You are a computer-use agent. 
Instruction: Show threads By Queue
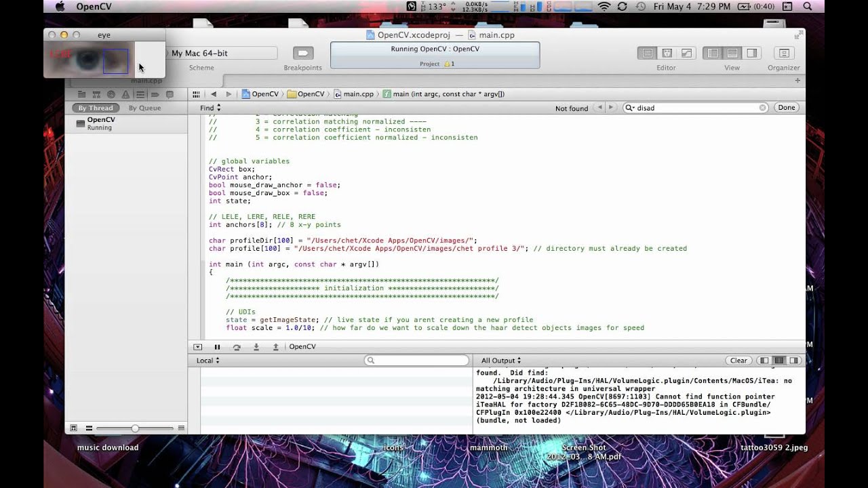tap(144, 108)
